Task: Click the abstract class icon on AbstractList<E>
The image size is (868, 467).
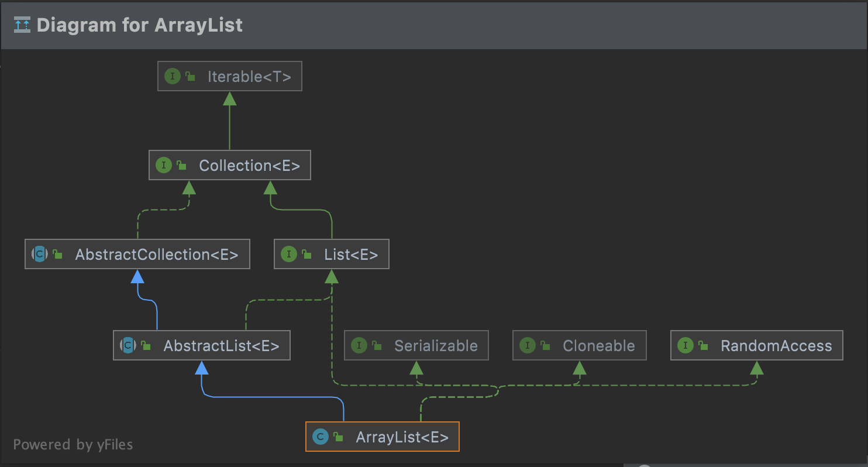Action: coord(128,345)
